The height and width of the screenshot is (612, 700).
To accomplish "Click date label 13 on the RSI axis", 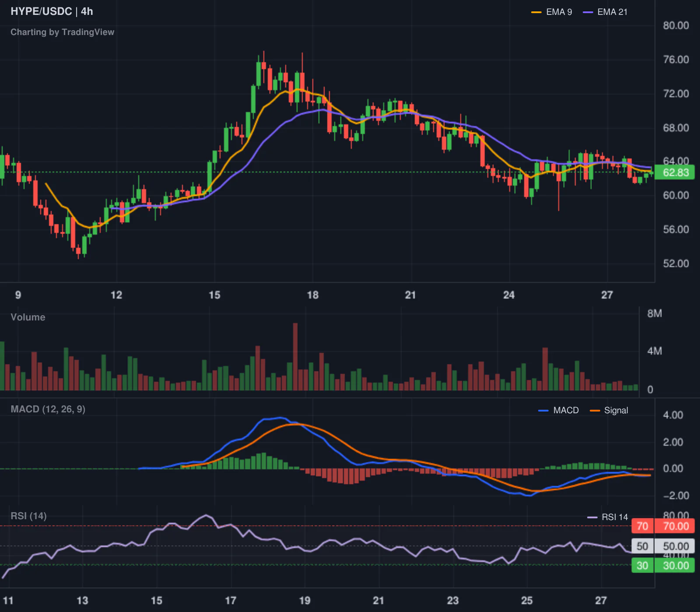I will click(x=82, y=601).
